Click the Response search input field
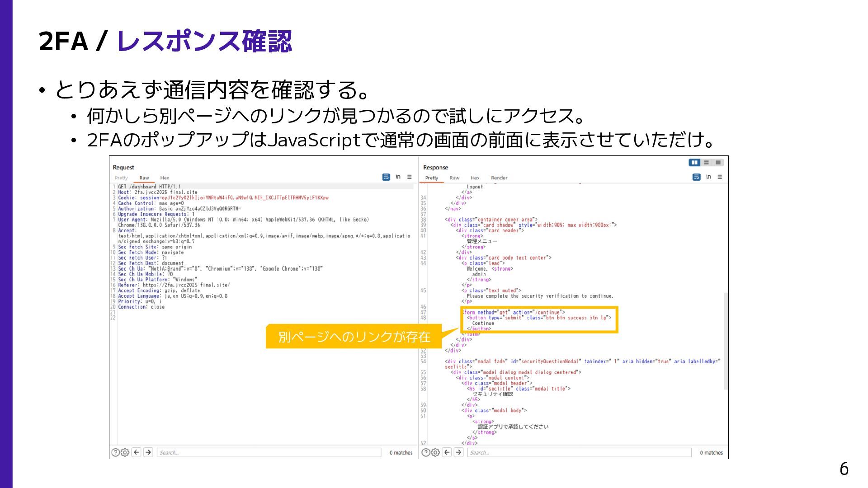Image resolution: width=868 pixels, height=488 pixels. pos(579,452)
